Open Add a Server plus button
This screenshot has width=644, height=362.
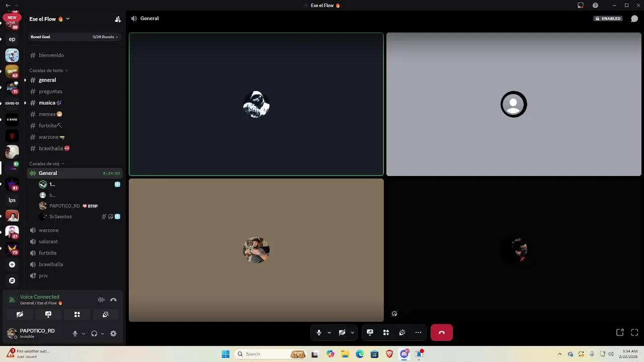pos(12,264)
